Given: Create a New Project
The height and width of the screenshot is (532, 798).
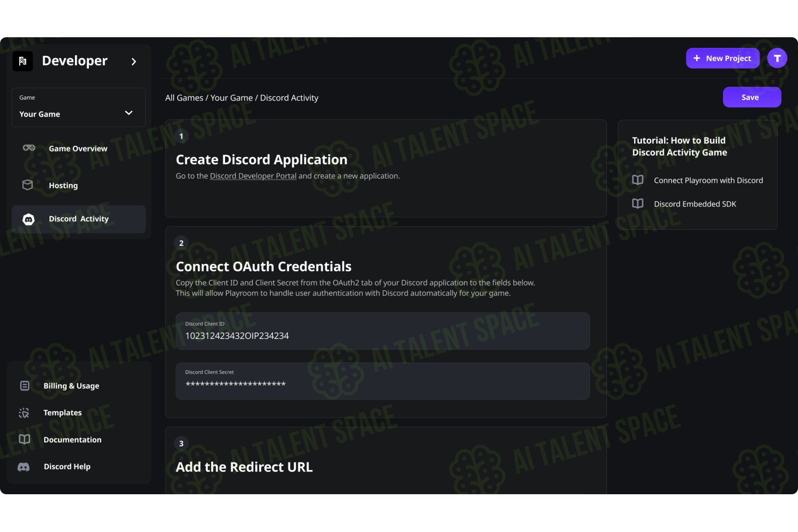Looking at the screenshot, I should (x=722, y=58).
